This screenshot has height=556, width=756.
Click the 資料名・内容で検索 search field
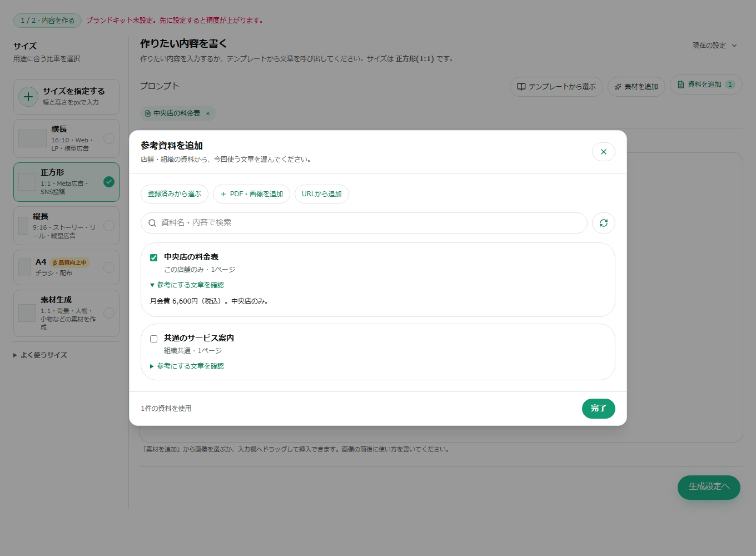(364, 223)
